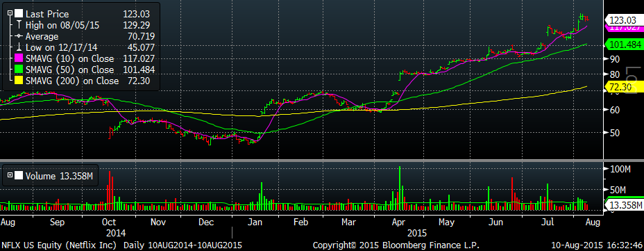Click the "Volume 13.358M" legend text
The height and width of the screenshot is (251, 644).
click(60, 176)
